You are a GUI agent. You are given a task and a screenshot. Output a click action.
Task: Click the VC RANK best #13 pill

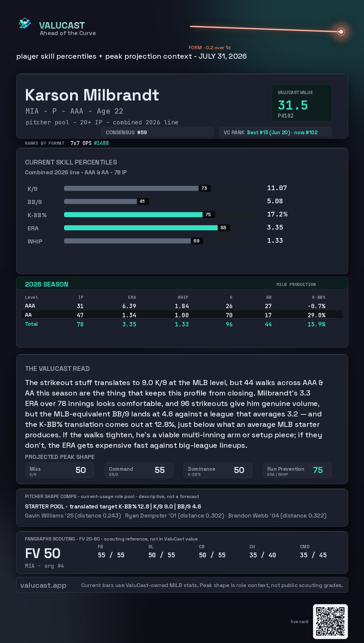(275, 132)
